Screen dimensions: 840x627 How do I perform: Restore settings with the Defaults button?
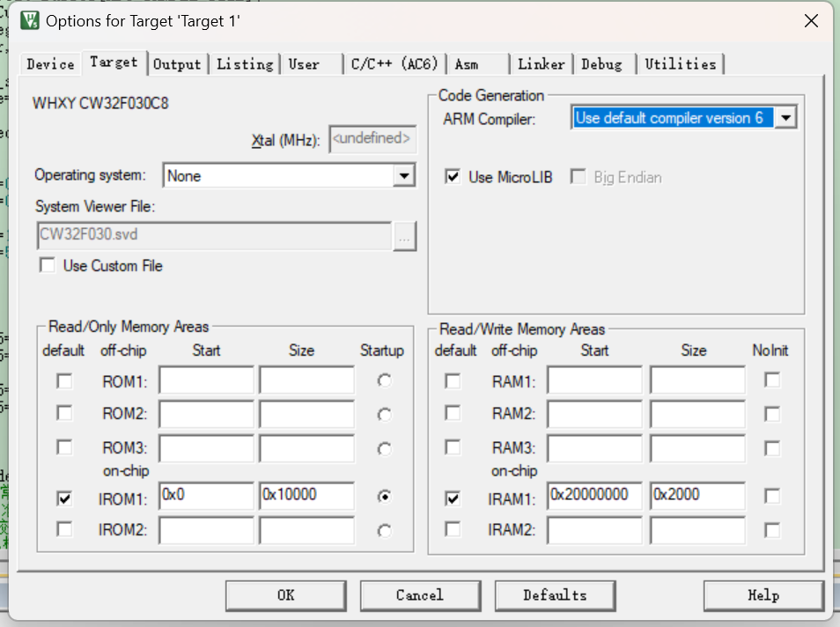555,595
